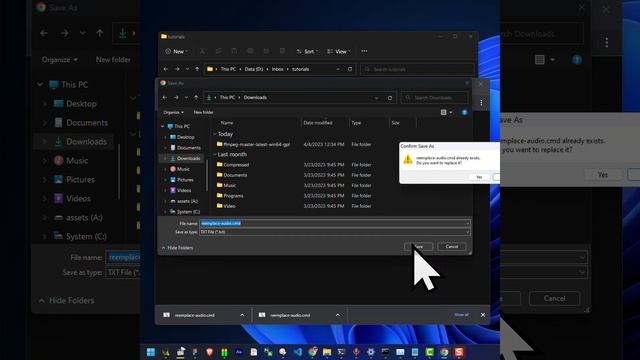The image size is (640, 360).
Task: Open After Effects from the taskbar
Action: point(239,352)
